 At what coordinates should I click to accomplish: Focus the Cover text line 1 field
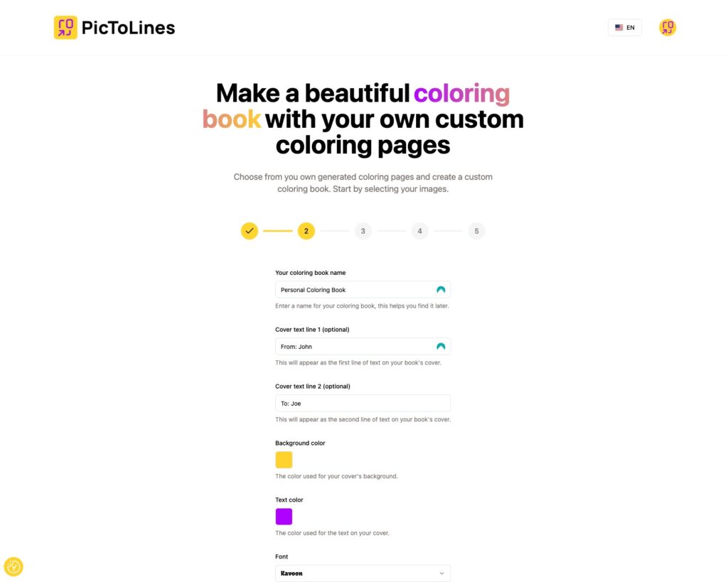pyautogui.click(x=363, y=346)
